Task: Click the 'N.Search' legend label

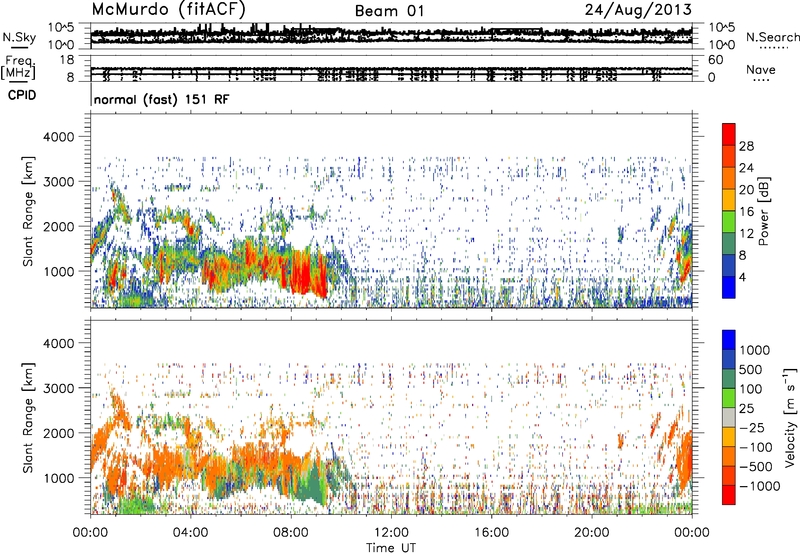Action: (772, 37)
